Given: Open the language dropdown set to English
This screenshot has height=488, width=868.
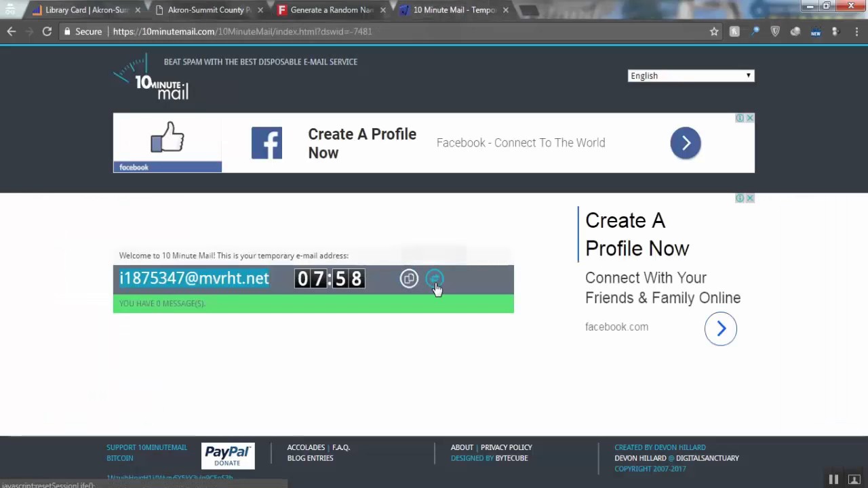Looking at the screenshot, I should (690, 76).
